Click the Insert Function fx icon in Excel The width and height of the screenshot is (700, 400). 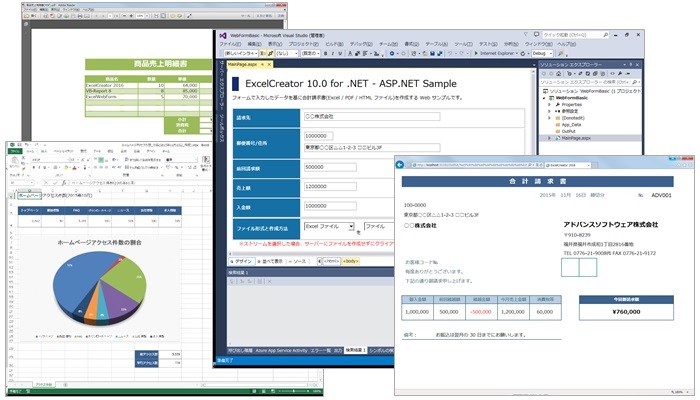pos(64,183)
